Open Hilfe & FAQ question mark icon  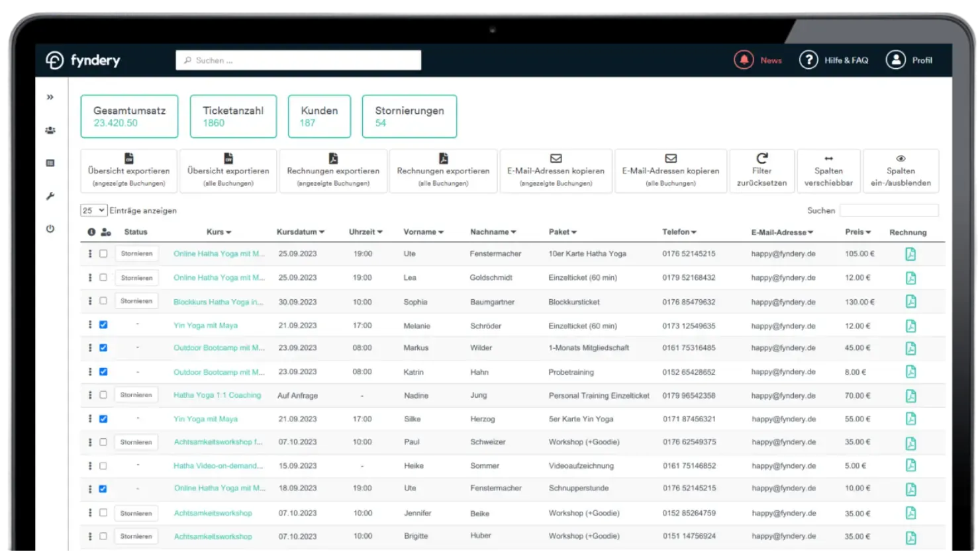808,60
